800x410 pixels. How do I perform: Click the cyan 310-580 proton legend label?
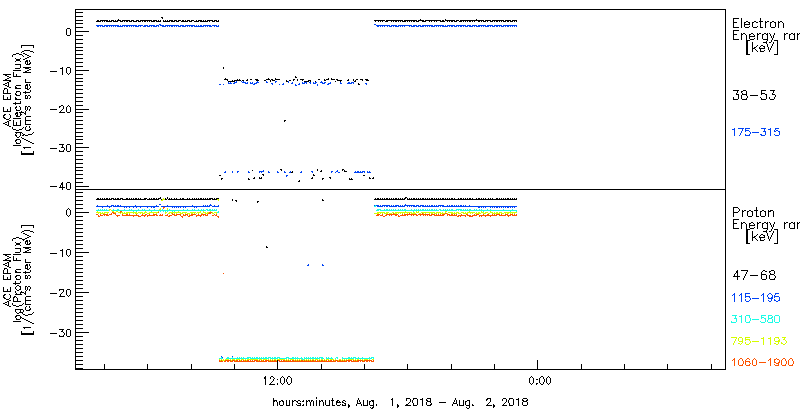[x=756, y=320]
